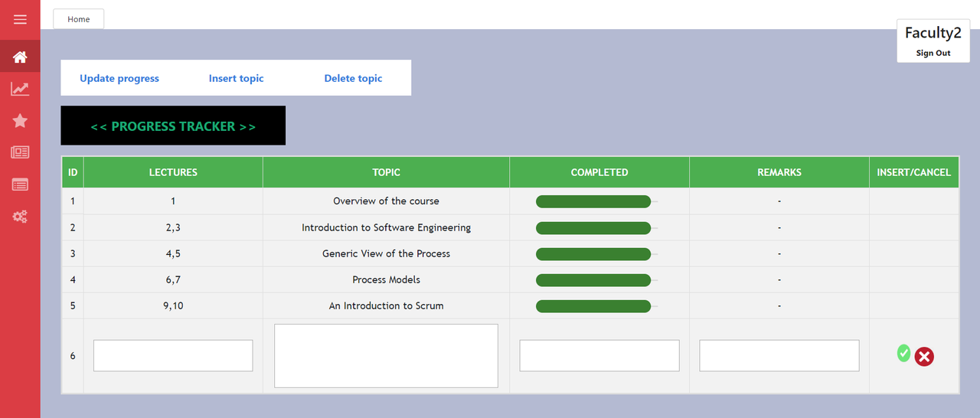Click the PROGRESS TRACKER banner
The image size is (980, 418).
173,126
